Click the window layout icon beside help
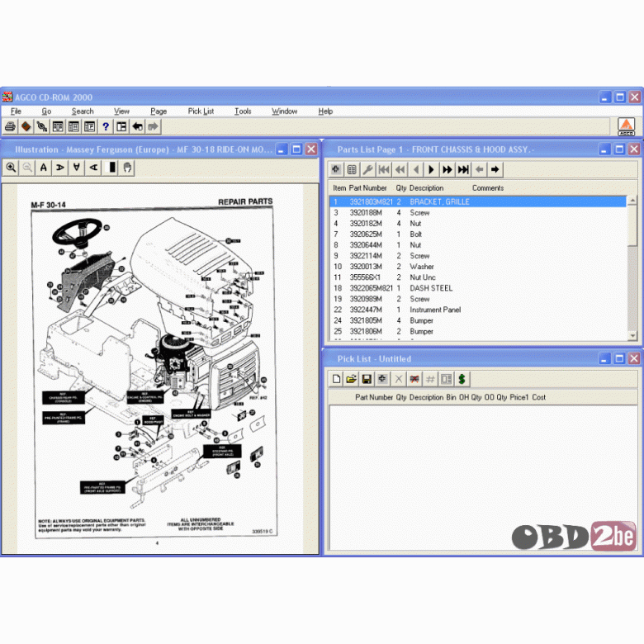The width and height of the screenshot is (644, 644). coord(121,126)
